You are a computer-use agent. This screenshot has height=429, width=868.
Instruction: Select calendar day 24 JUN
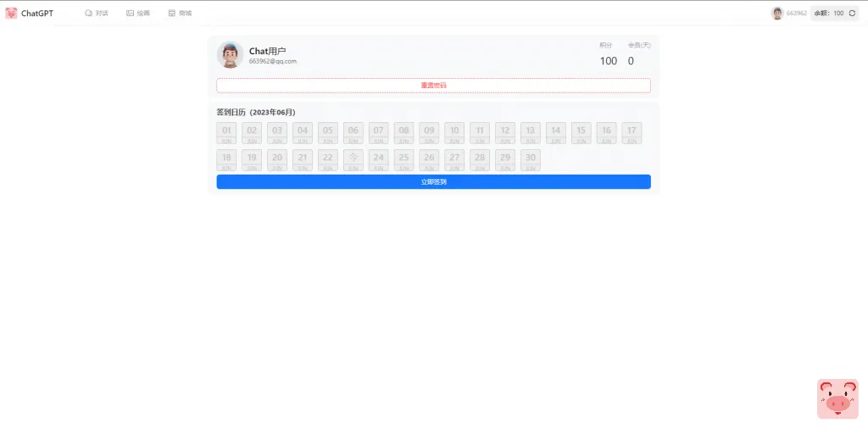[x=379, y=160]
